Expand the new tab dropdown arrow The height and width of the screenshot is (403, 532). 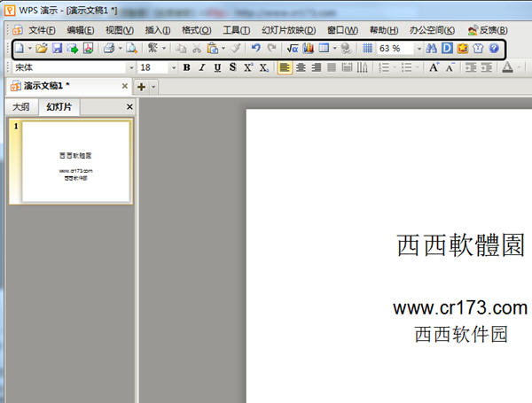coord(153,87)
